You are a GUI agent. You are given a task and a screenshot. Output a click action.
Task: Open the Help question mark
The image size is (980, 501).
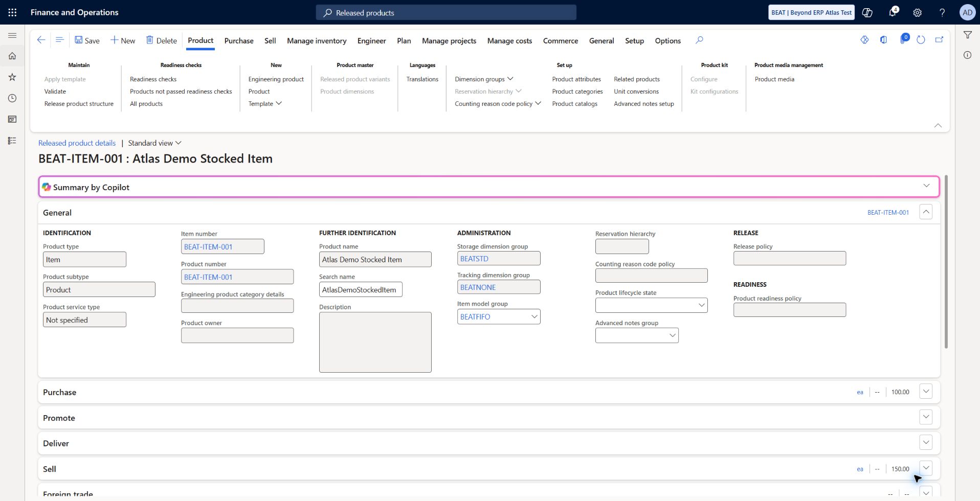942,13
